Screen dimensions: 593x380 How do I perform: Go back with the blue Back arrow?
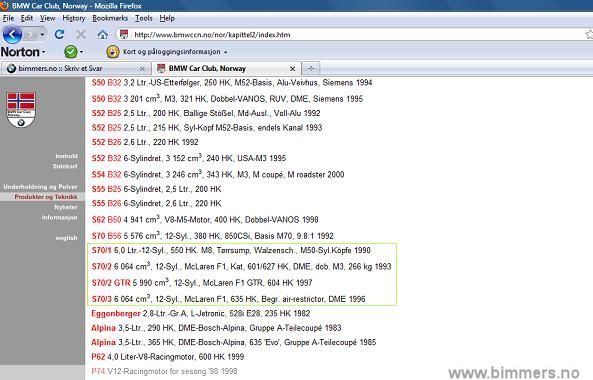pos(12,35)
